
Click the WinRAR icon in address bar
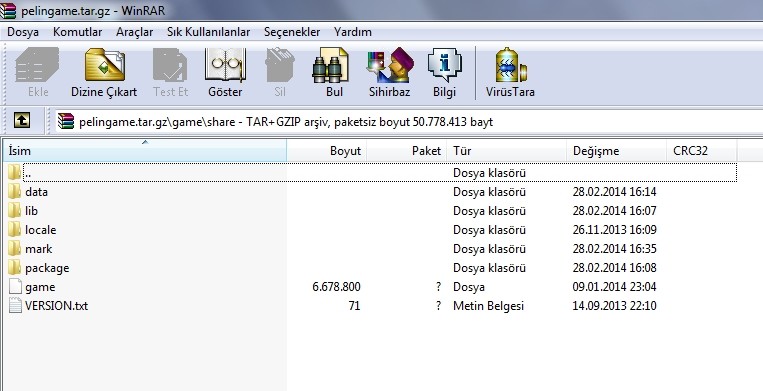[66, 121]
